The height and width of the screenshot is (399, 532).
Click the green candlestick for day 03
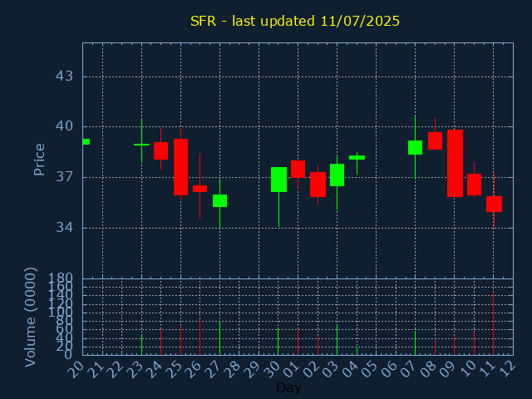[337, 175]
